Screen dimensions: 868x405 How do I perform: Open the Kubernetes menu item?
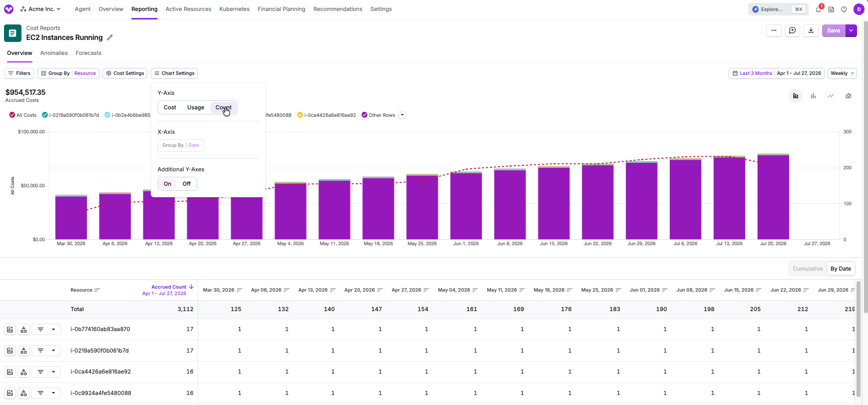point(234,9)
